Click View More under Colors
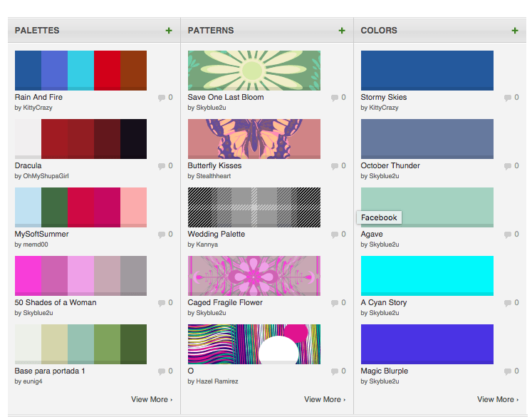This screenshot has height=417, width=532. coord(498,399)
